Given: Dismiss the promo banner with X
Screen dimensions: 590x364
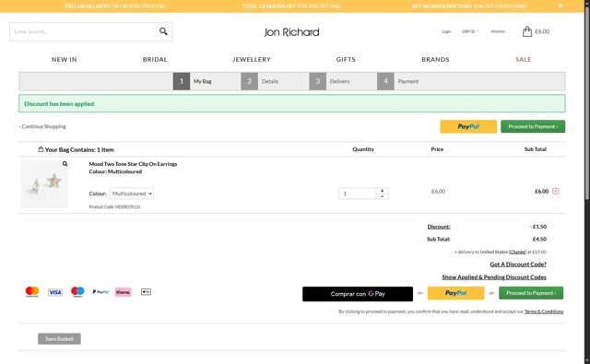Looking at the screenshot, I should pyautogui.click(x=560, y=6).
